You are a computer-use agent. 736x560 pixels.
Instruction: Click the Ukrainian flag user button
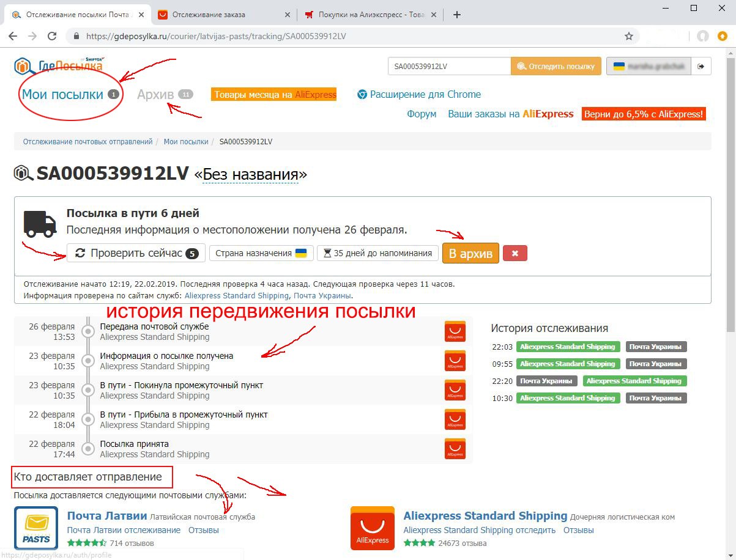tap(649, 66)
